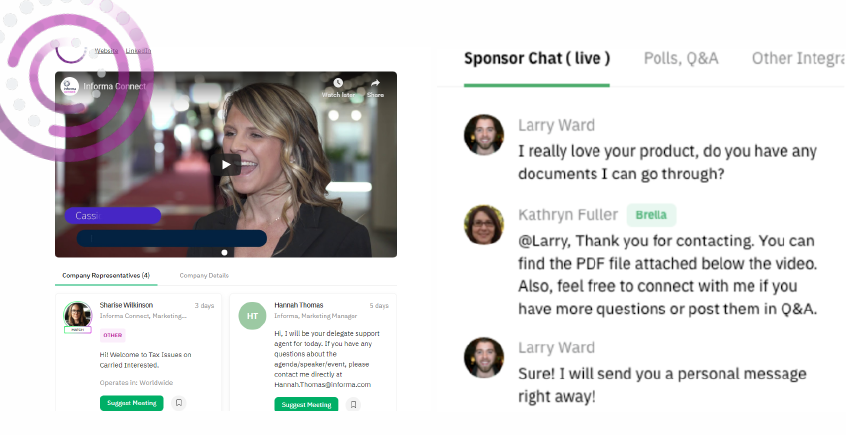
Task: Select the Company Representatives (4) tab
Action: click(106, 275)
